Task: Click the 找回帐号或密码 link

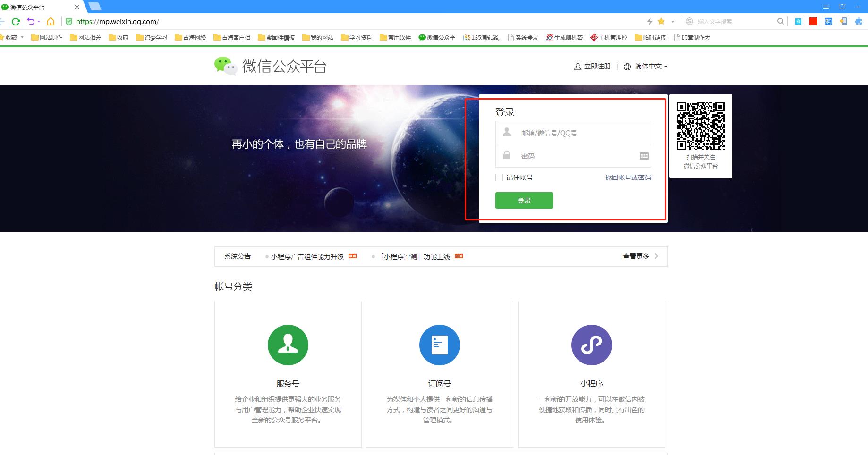Action: (x=628, y=177)
